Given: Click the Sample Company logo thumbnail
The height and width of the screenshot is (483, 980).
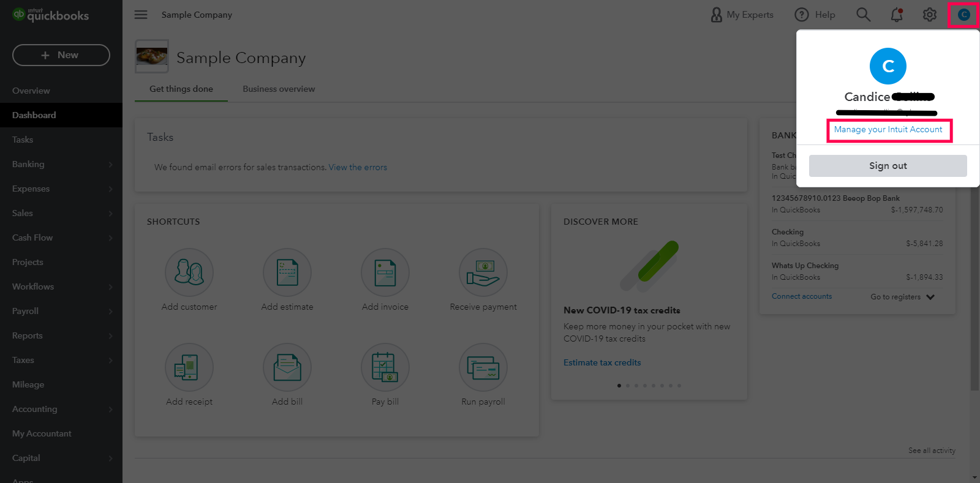Looking at the screenshot, I should click(152, 57).
